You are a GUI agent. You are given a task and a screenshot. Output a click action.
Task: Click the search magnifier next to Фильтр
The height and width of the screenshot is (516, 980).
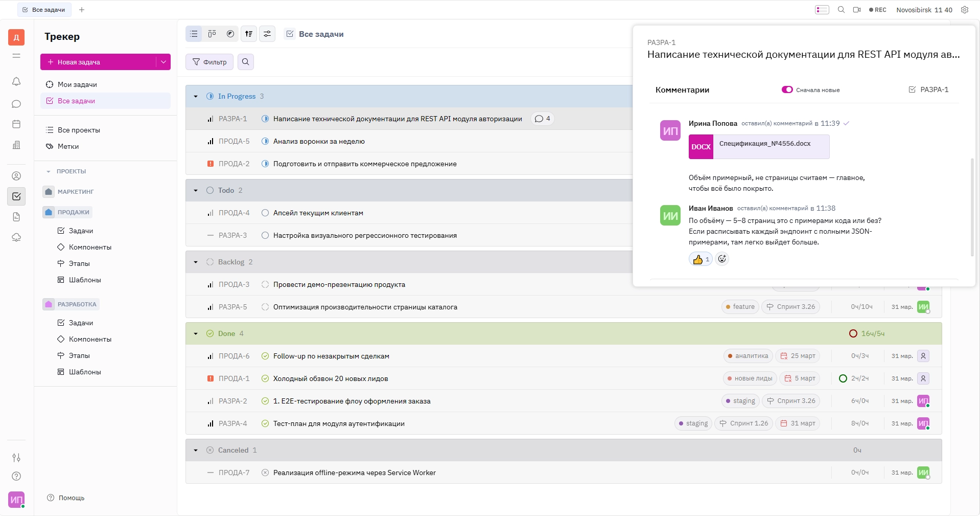(246, 62)
